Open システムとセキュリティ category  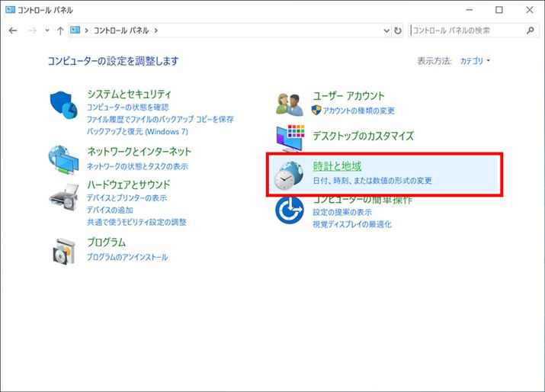[129, 94]
